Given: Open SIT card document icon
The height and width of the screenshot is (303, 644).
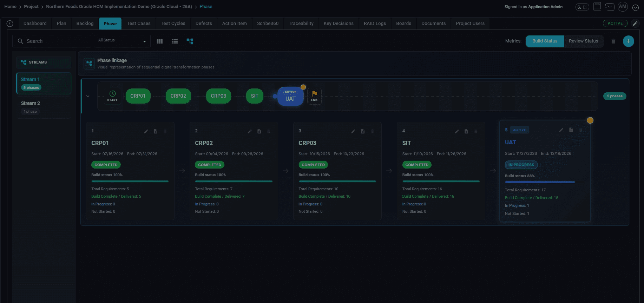Looking at the screenshot, I should (466, 131).
